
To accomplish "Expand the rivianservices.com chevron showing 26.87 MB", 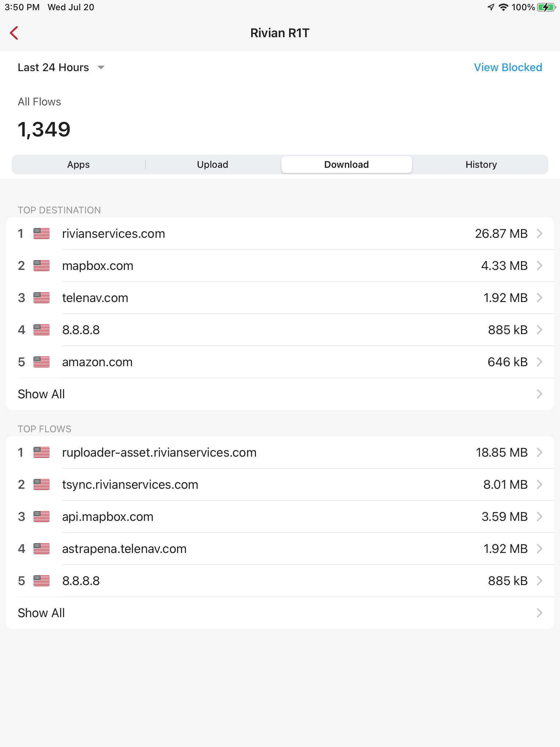I will pyautogui.click(x=540, y=233).
